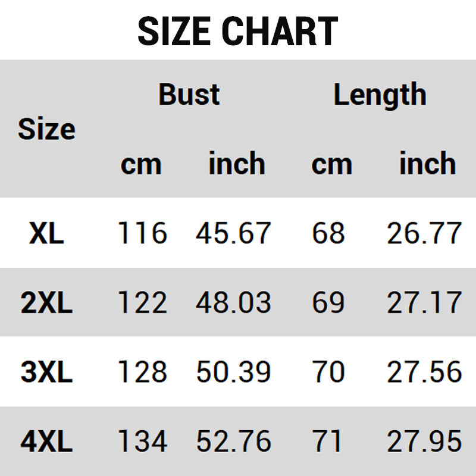
Task: Click 2XL bust value 122 cm
Action: pos(142,303)
